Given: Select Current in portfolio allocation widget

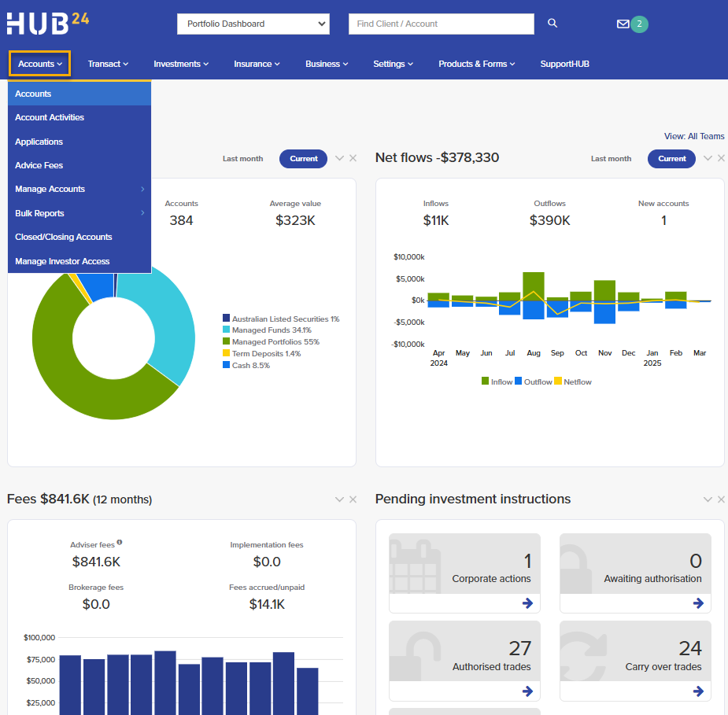Looking at the screenshot, I should [303, 159].
